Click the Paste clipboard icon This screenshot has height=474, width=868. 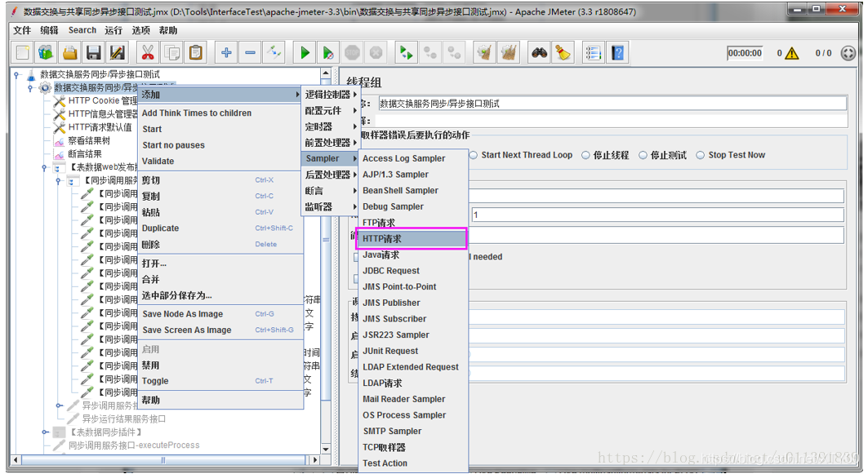(196, 53)
